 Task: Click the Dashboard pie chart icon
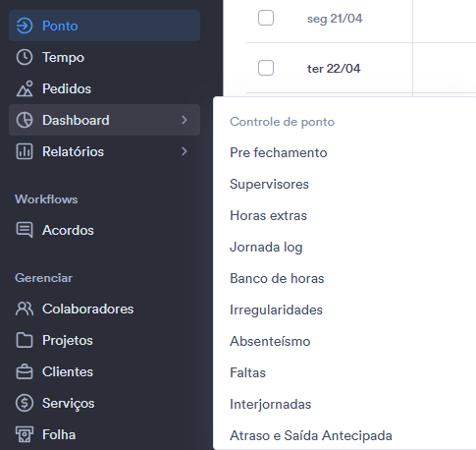tap(25, 120)
